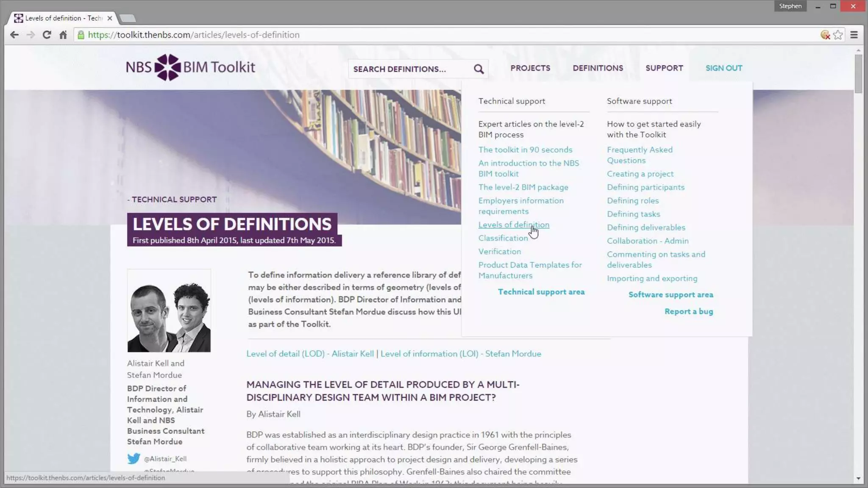Open the PROJECTS menu
This screenshot has height=488, width=868.
click(x=530, y=68)
